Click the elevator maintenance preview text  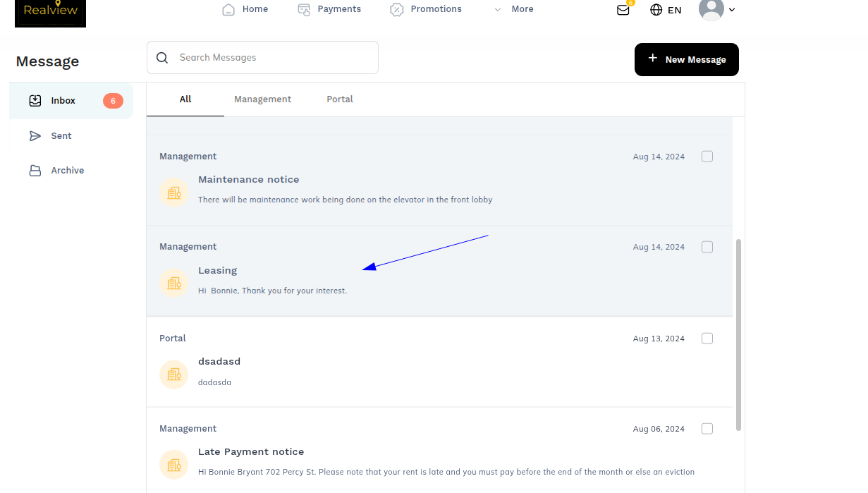pyautogui.click(x=345, y=200)
